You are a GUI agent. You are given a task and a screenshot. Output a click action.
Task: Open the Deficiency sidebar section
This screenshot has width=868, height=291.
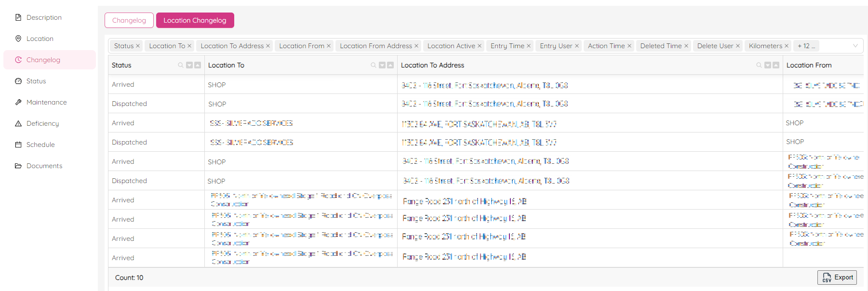[49, 123]
